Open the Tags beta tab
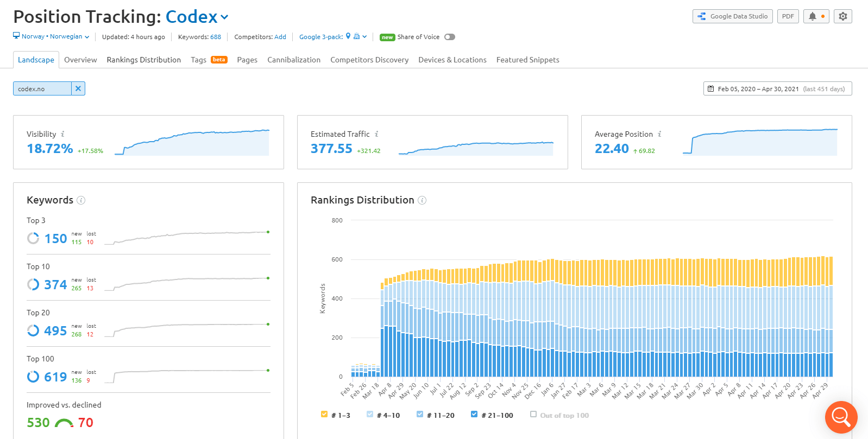Viewport: 868px width, 439px height. point(209,60)
